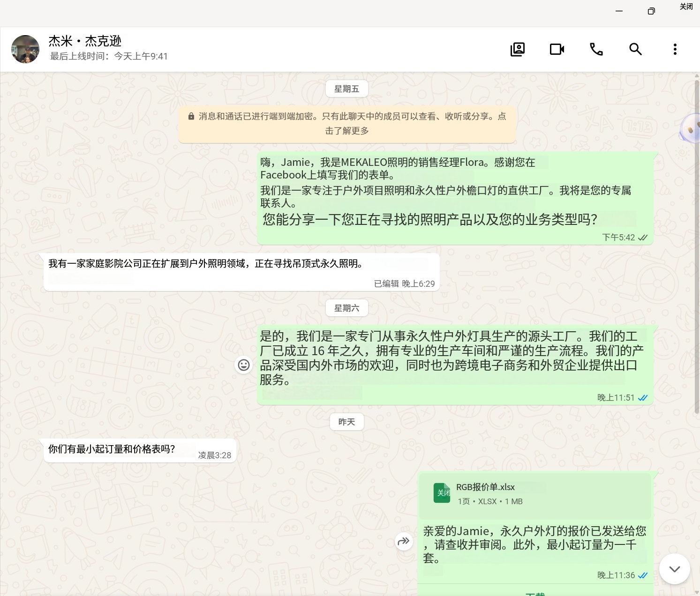Click the emoji reaction smiley icon
The image size is (700, 596).
244,365
